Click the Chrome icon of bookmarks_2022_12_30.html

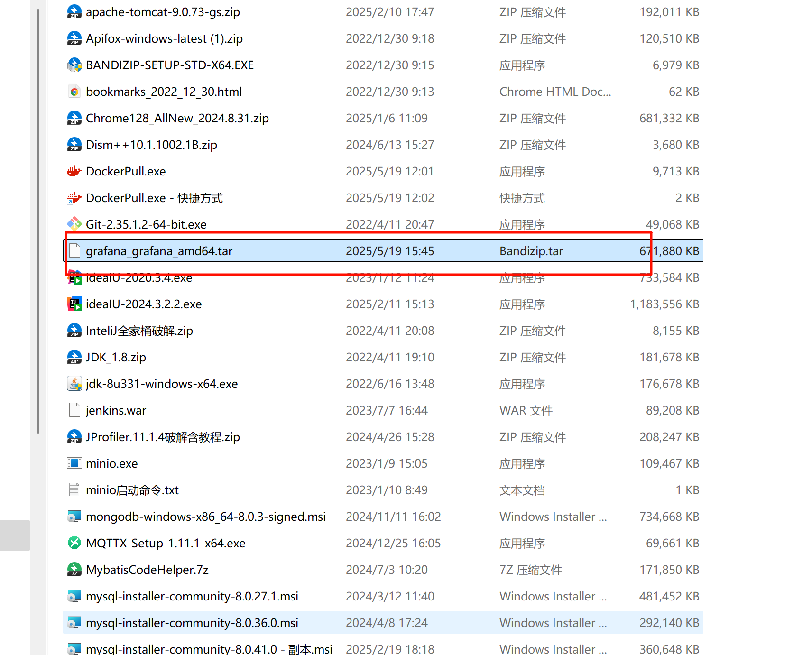[x=74, y=92]
